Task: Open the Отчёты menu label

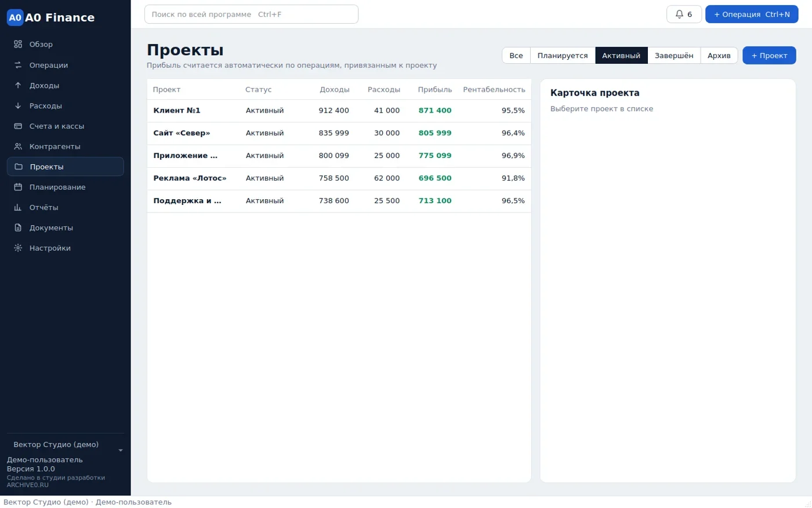Action: pos(44,207)
